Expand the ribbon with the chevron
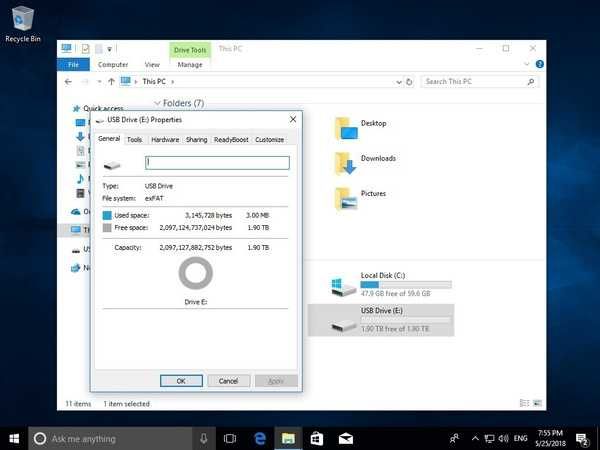The image size is (600, 450). coord(527,64)
